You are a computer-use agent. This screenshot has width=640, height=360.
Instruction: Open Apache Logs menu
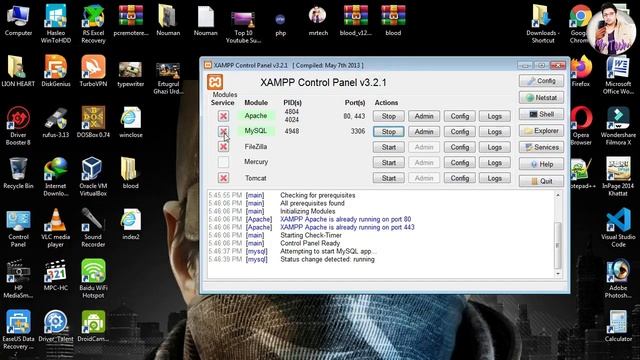point(495,116)
